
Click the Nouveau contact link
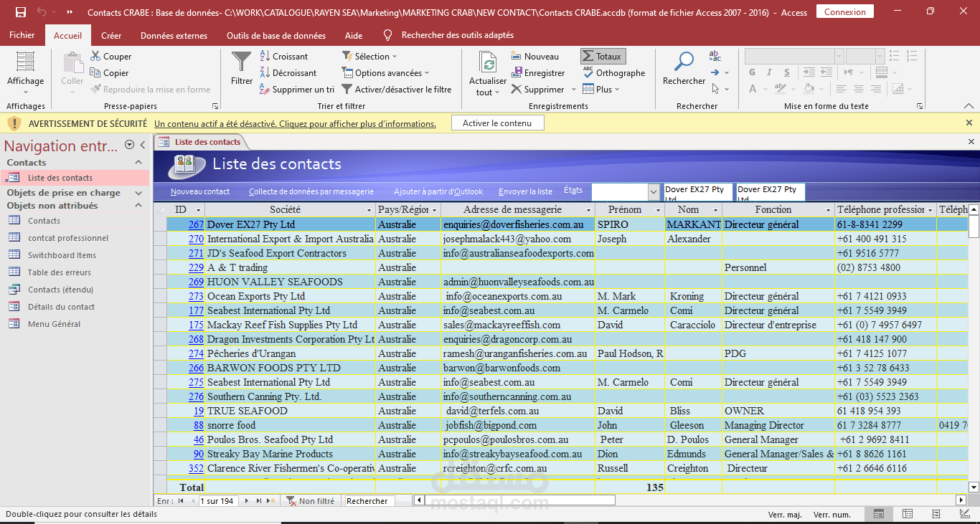[x=200, y=191]
